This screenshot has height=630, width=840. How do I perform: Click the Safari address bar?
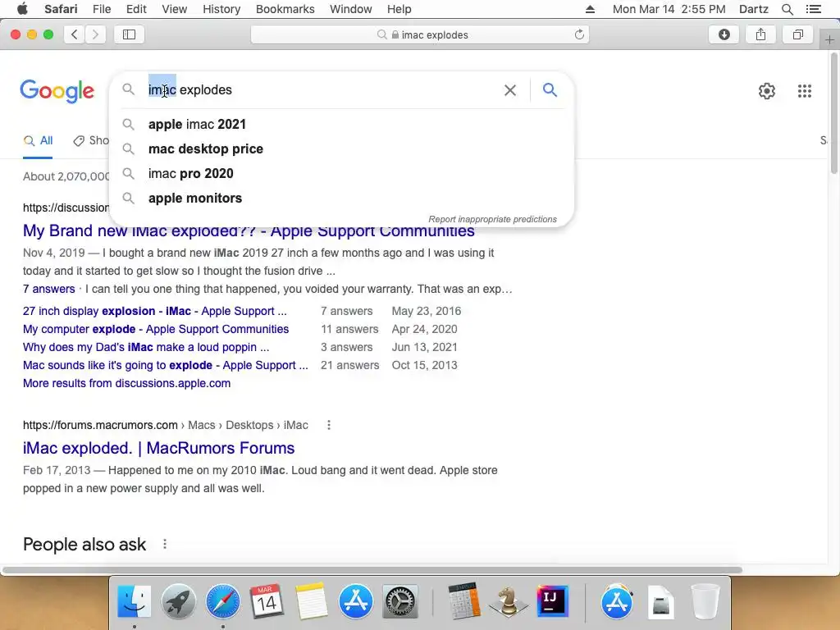pos(420,34)
